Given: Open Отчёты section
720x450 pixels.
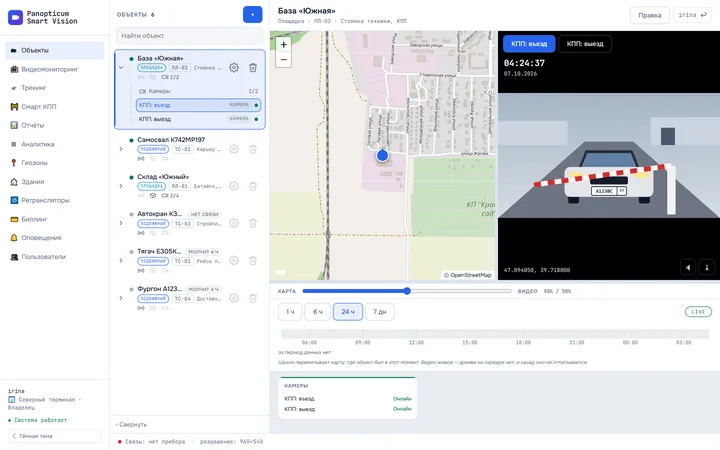Looking at the screenshot, I should pos(55,125).
